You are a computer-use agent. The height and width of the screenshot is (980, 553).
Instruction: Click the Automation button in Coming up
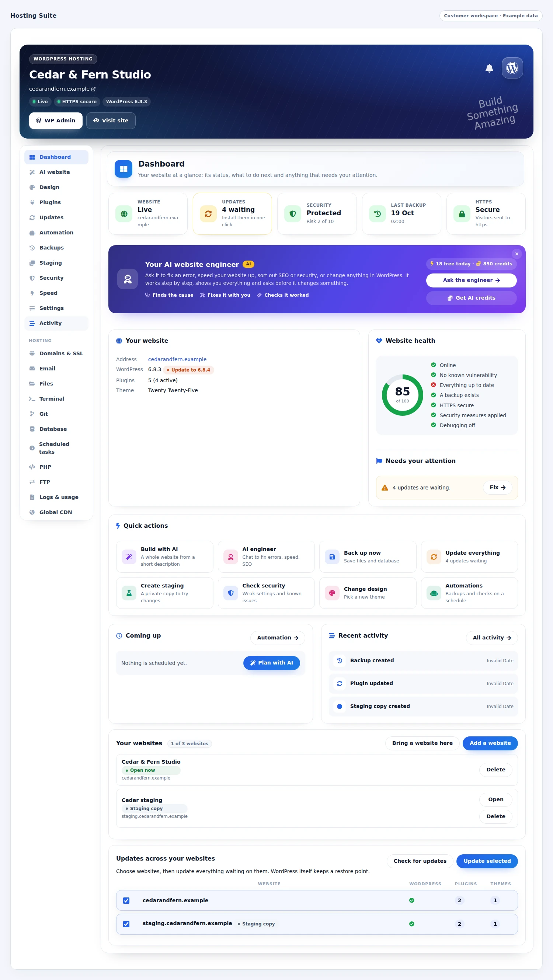[278, 638]
